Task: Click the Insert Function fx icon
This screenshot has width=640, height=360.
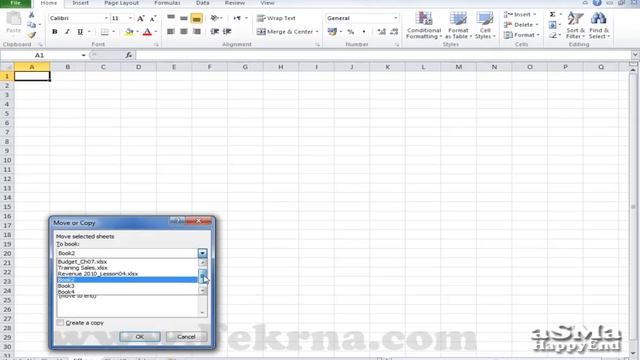Action: (x=129, y=55)
